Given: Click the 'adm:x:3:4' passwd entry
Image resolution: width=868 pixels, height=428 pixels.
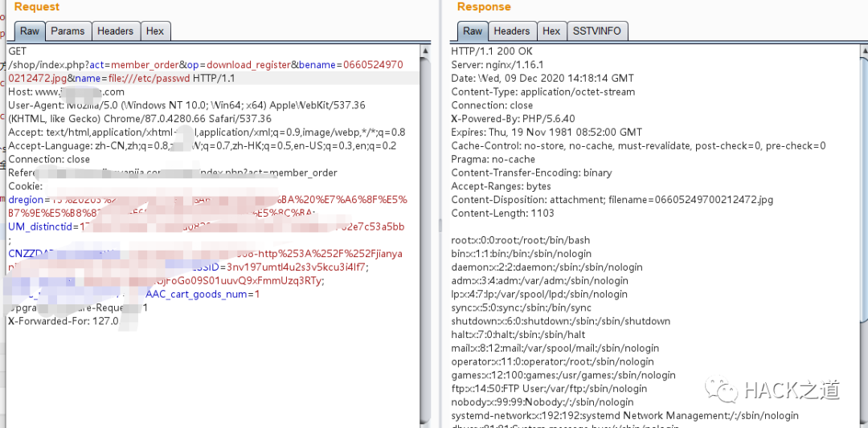Looking at the screenshot, I should click(540, 281).
